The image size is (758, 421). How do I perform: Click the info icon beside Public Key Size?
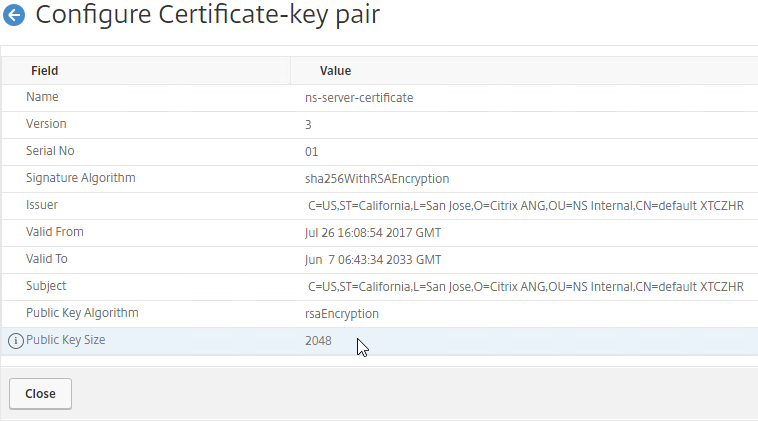pos(15,341)
